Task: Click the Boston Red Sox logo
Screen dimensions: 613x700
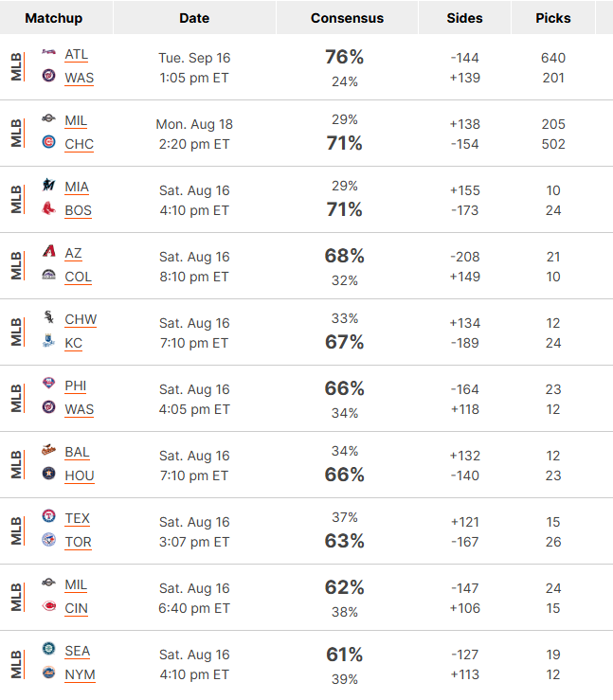Action: pyautogui.click(x=48, y=208)
